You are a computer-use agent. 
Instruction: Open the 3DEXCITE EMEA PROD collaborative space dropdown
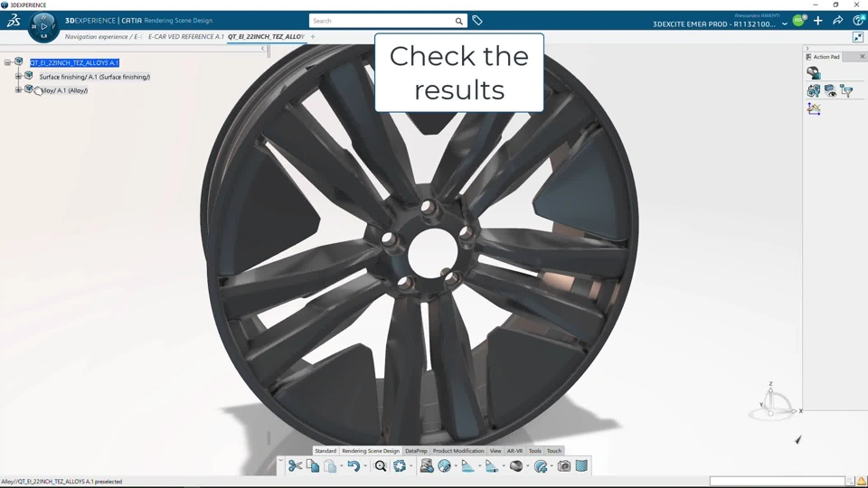coord(785,24)
